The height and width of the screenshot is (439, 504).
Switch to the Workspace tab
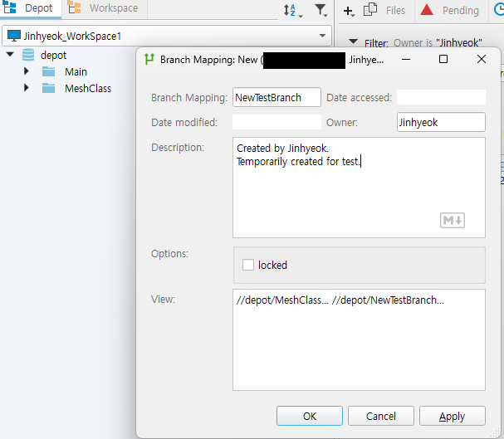coord(105,8)
